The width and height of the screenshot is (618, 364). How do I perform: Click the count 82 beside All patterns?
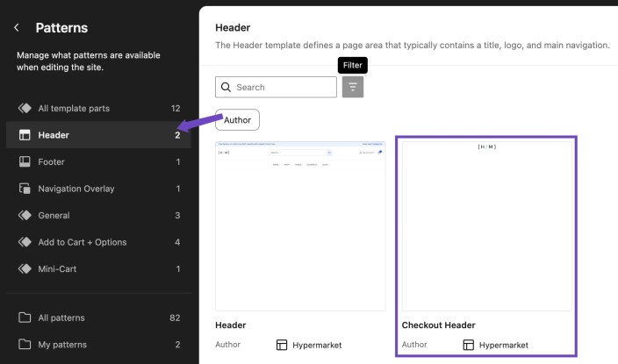pyautogui.click(x=175, y=318)
